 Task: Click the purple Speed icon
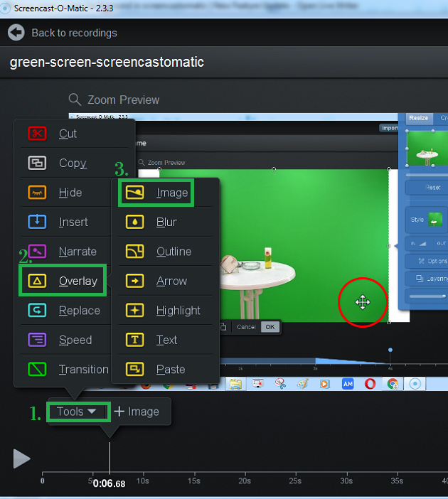(x=37, y=340)
